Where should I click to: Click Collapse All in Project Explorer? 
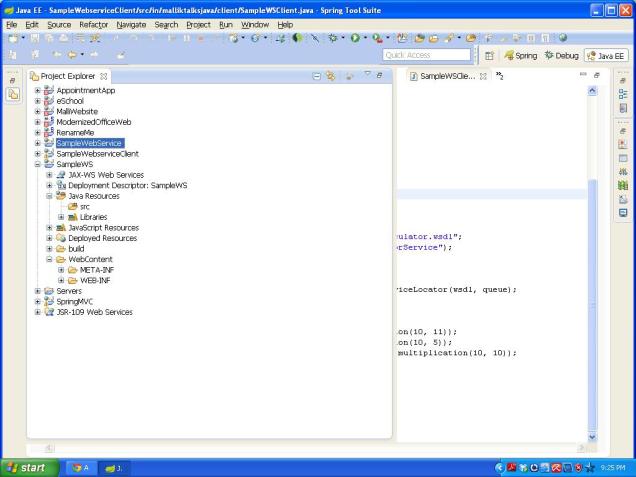(317, 76)
